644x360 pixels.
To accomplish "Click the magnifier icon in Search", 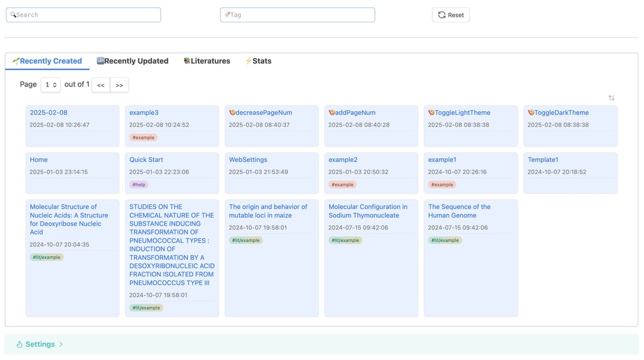I will [13, 15].
